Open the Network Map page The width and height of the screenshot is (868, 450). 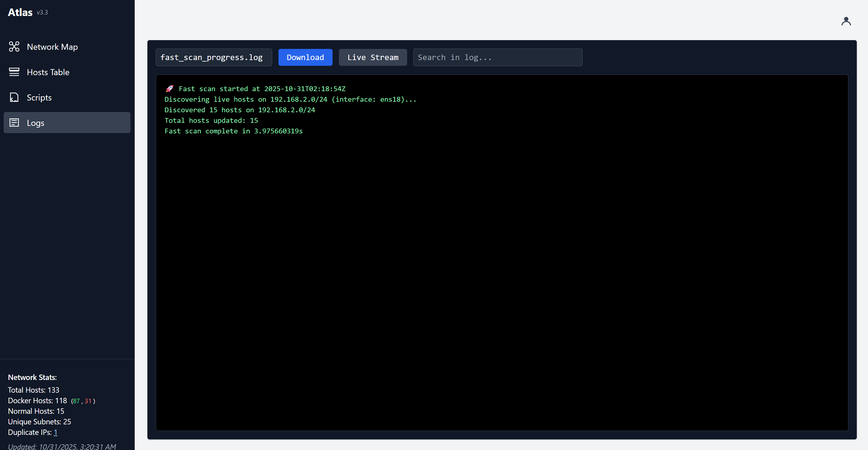[x=67, y=46]
